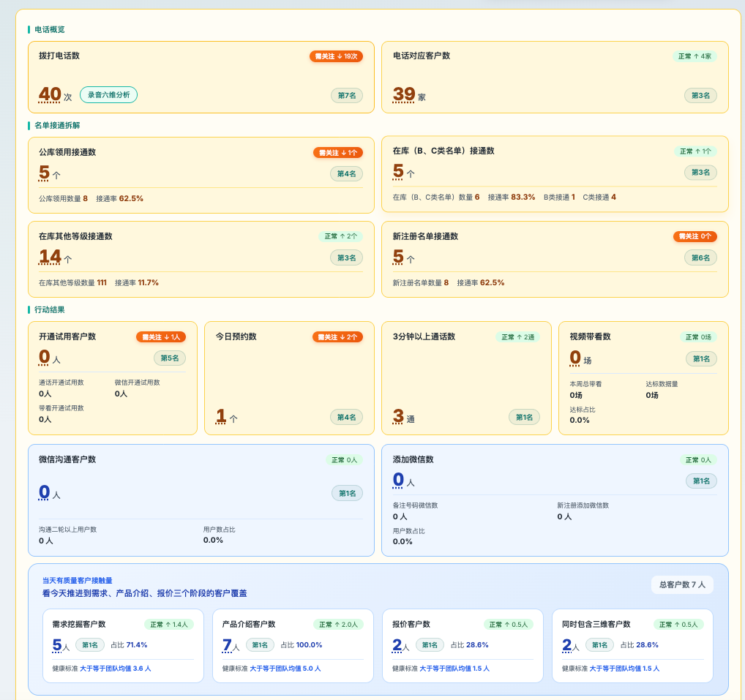The image size is (745, 700).
Task: Click 占比 71.4% text
Action: pyautogui.click(x=129, y=645)
